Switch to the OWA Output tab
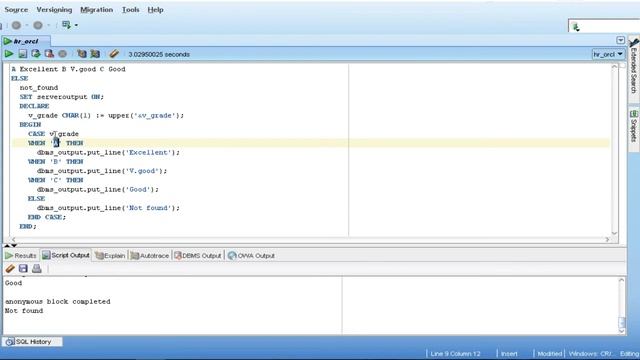Image resolution: width=640 pixels, height=360 pixels. point(251,256)
